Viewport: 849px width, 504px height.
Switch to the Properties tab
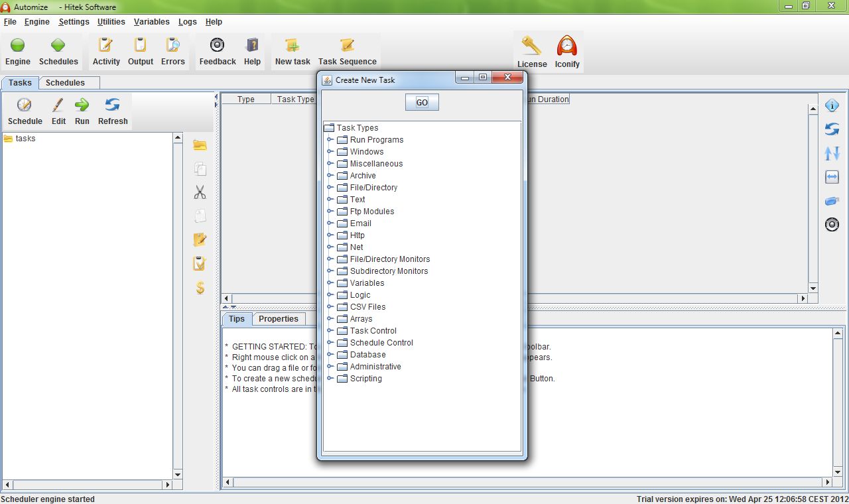pyautogui.click(x=279, y=319)
